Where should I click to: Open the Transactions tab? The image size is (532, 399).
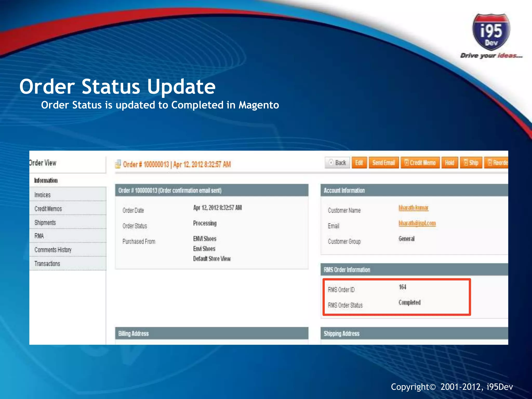point(68,263)
